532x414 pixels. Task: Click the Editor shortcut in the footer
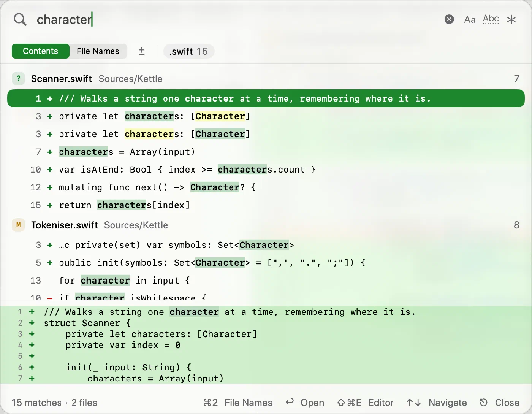365,403
